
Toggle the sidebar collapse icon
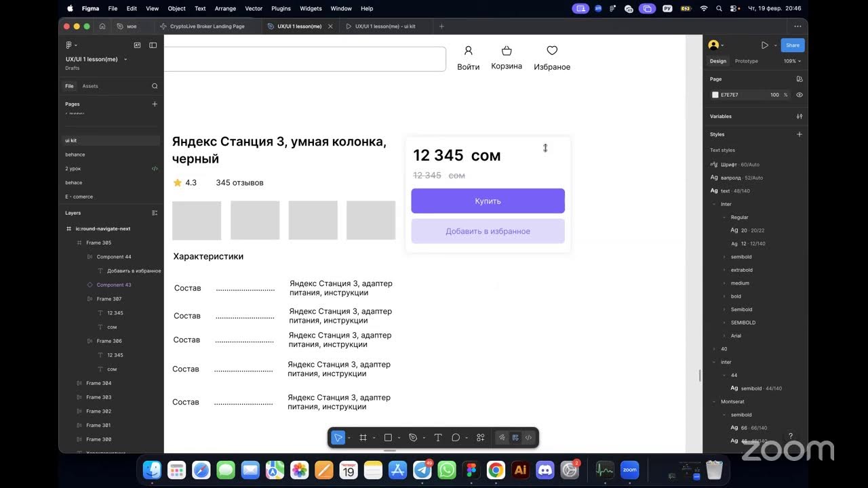[x=153, y=45]
